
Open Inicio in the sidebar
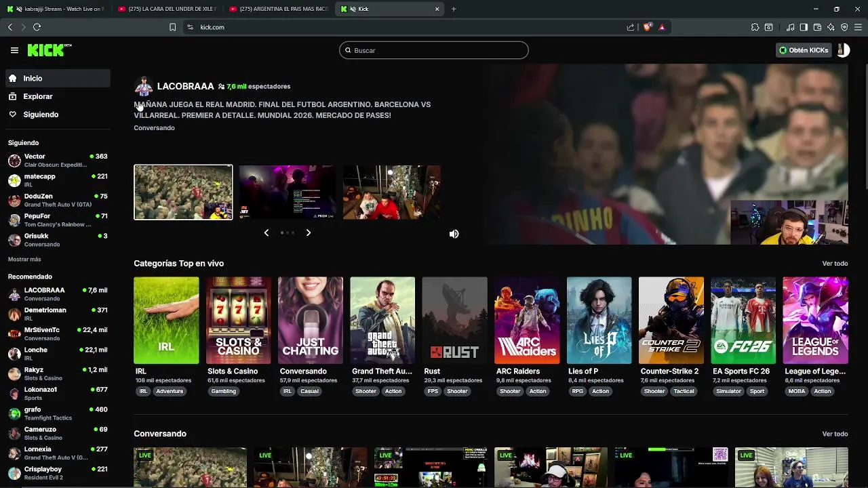click(x=58, y=78)
